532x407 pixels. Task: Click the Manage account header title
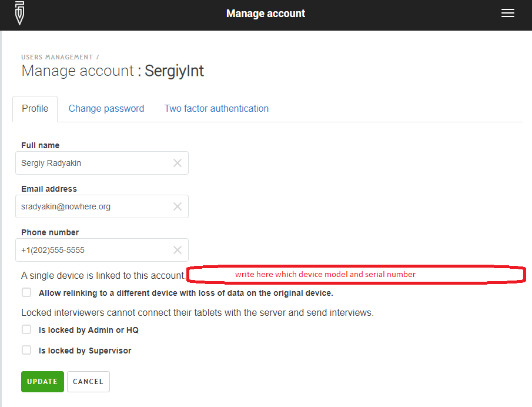pyautogui.click(x=266, y=14)
